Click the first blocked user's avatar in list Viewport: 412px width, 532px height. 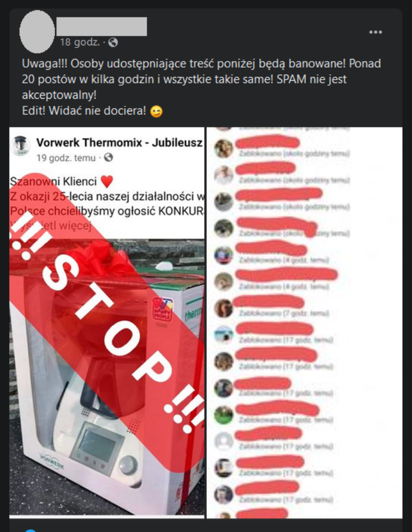click(x=224, y=148)
